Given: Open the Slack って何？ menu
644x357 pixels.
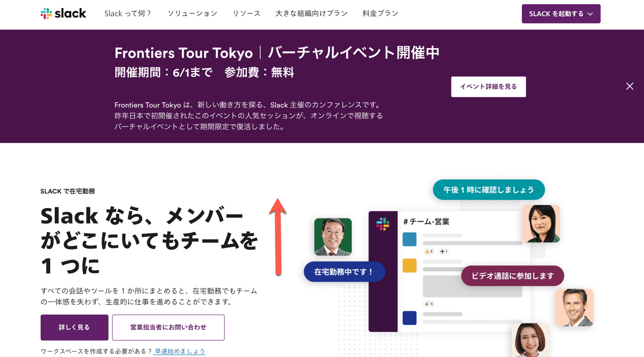Looking at the screenshot, I should coord(128,14).
